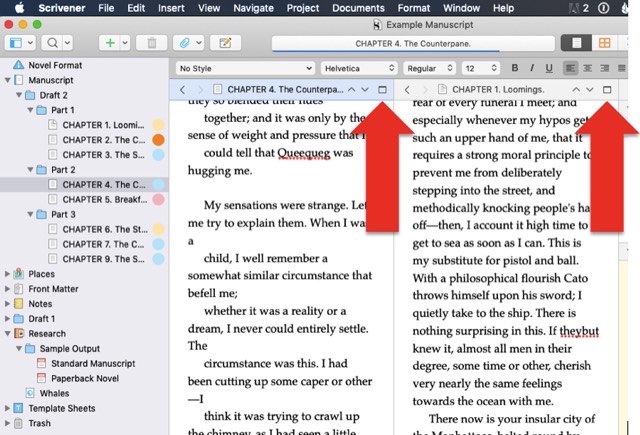Screen dimensions: 640x435
Task: Toggle bold formatting
Action: click(515, 68)
